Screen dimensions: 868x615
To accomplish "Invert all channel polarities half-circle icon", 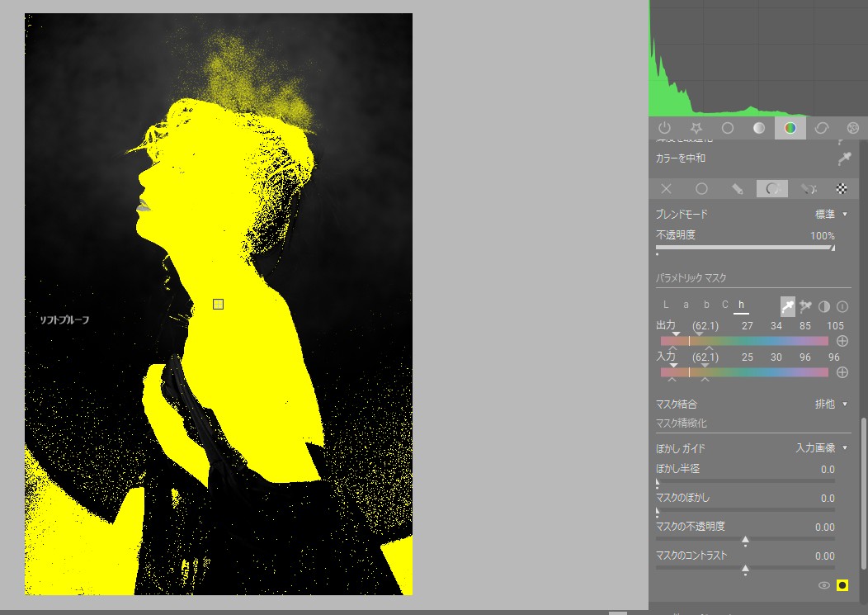I will [824, 306].
